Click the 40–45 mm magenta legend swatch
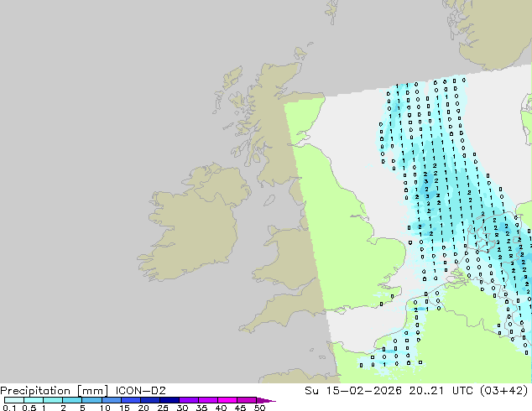Viewport: 532px width, 411px height. coord(227,400)
